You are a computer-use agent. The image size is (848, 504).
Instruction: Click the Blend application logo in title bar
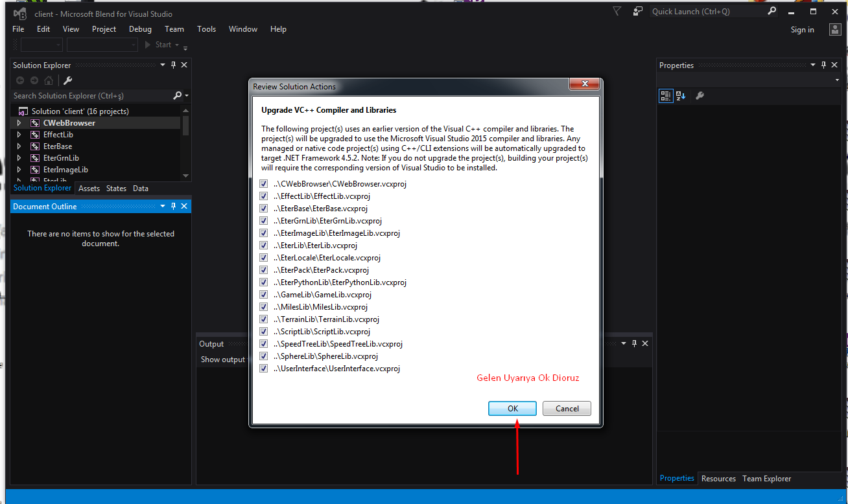coord(20,14)
